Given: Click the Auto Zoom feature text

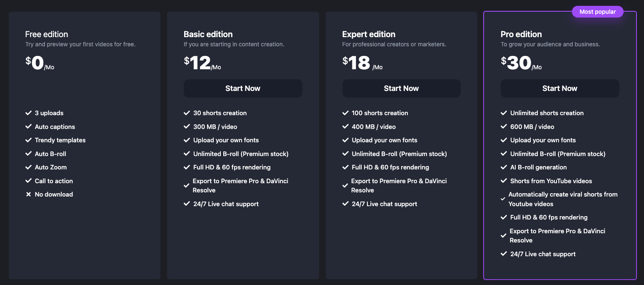Looking at the screenshot, I should point(51,167).
